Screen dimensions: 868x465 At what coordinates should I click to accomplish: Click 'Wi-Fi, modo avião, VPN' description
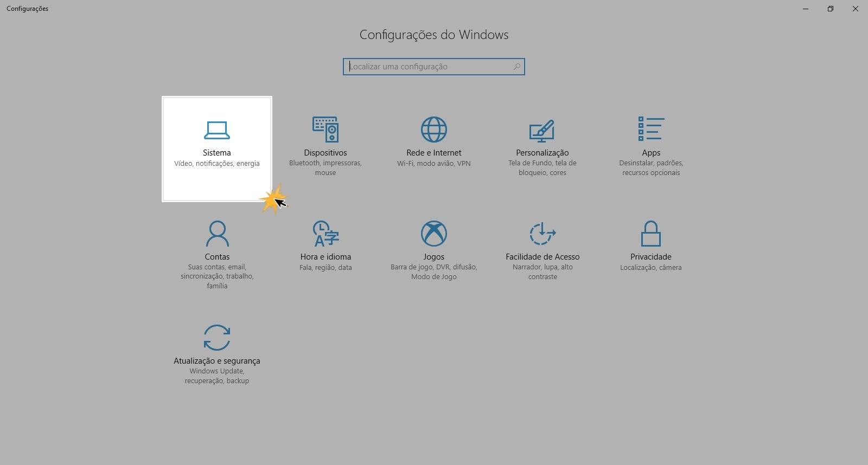point(434,164)
